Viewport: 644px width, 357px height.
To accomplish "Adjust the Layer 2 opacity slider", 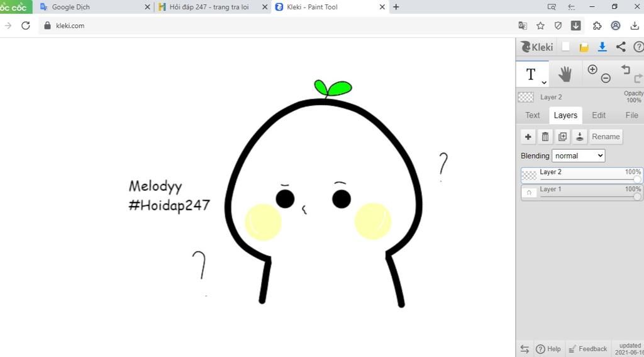I will (x=590, y=179).
